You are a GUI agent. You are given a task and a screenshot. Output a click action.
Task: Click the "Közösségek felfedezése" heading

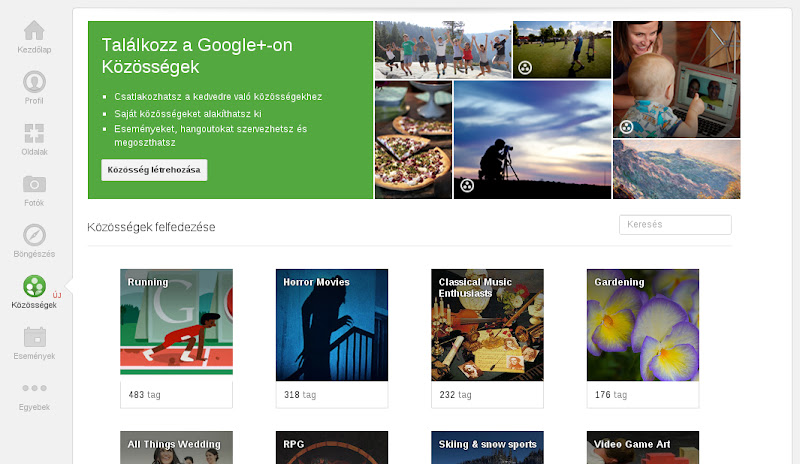pyautogui.click(x=151, y=227)
